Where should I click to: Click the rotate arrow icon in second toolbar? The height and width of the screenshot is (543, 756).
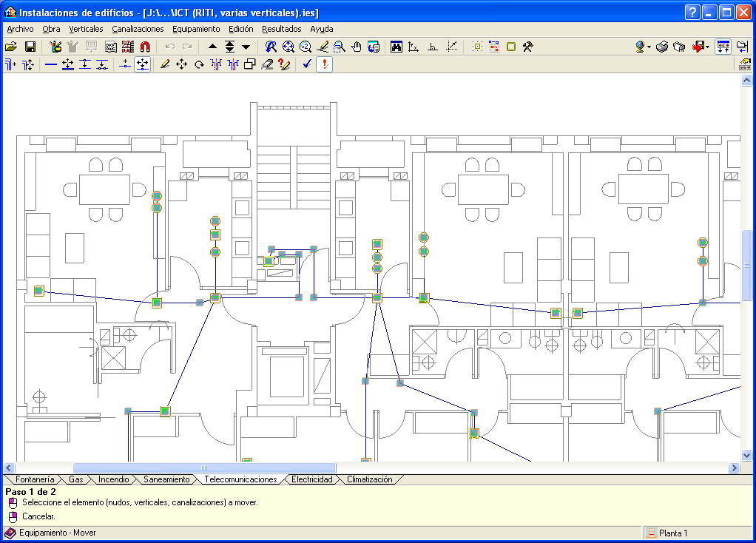[199, 64]
